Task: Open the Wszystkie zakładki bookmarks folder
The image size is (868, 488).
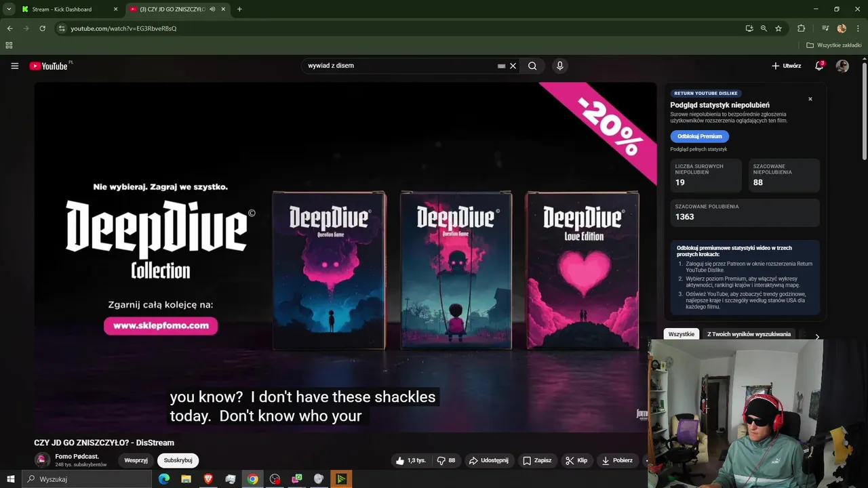Action: [834, 45]
